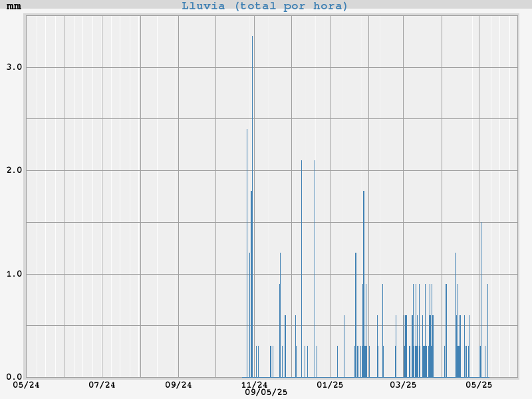
Task: Click the 05/25 x-axis date label
Action: (x=479, y=385)
